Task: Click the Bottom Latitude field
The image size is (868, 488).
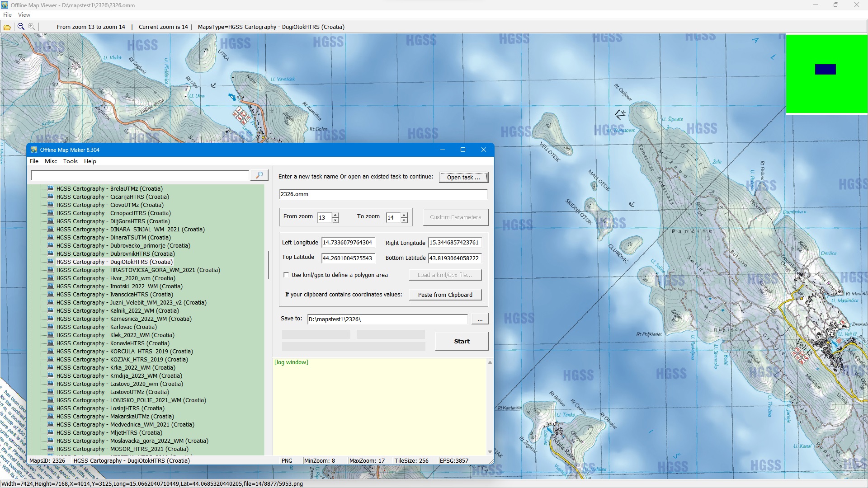Action: [455, 258]
